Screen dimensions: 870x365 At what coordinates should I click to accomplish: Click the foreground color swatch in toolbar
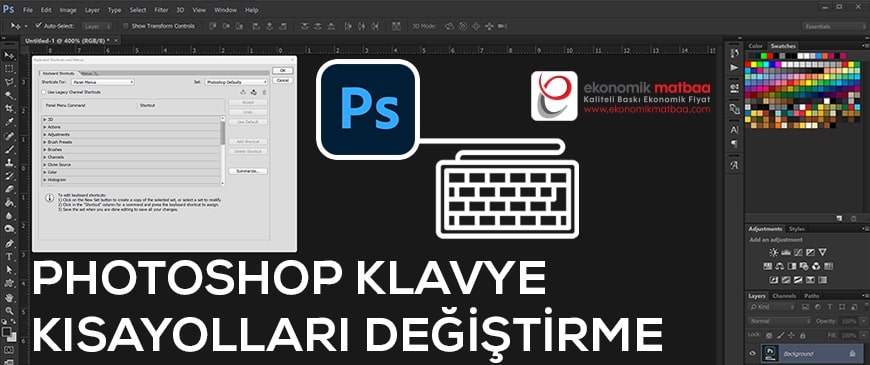pos(7,332)
